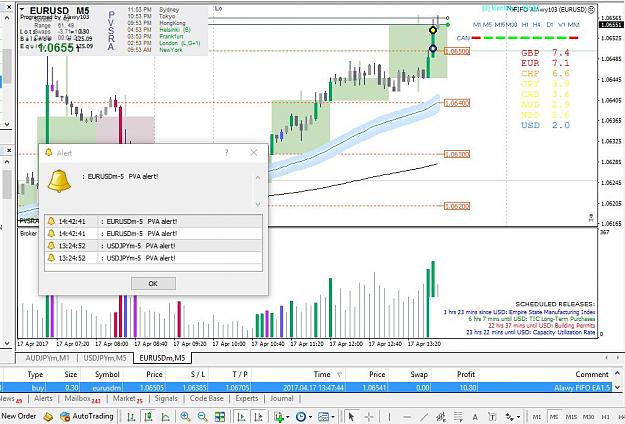Switch to M30 timeframe in toolbar

(x=589, y=417)
